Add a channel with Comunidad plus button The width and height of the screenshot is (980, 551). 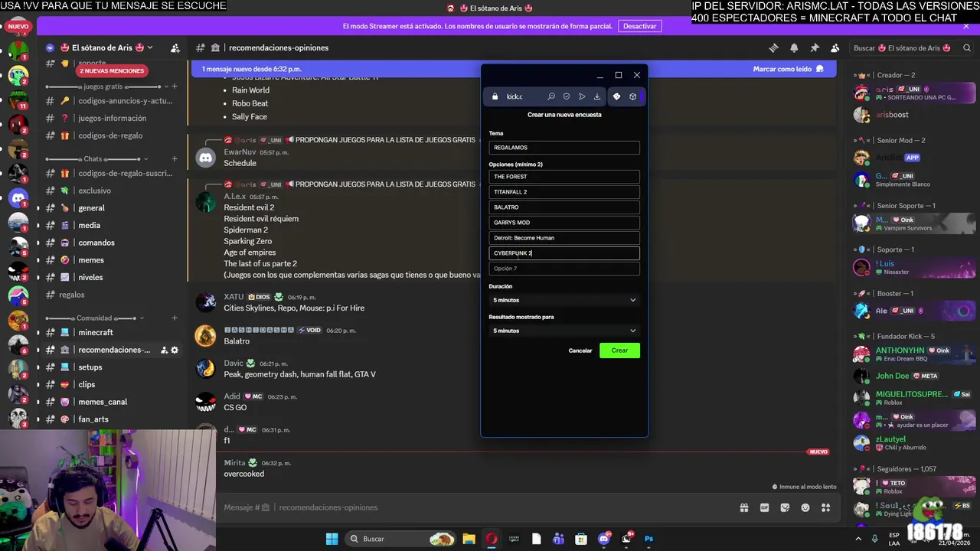tap(175, 318)
